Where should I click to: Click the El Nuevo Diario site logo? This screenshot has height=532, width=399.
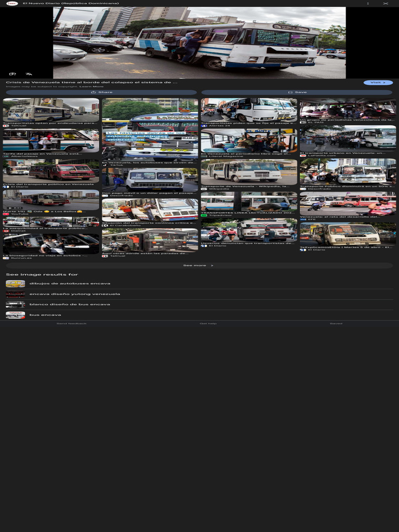coord(12,4)
